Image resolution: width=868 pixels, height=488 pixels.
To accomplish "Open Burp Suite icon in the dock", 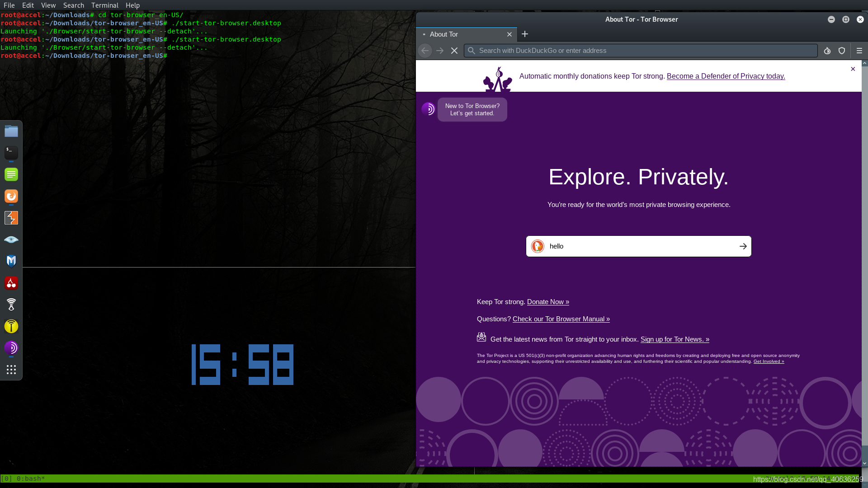I will [x=11, y=218].
